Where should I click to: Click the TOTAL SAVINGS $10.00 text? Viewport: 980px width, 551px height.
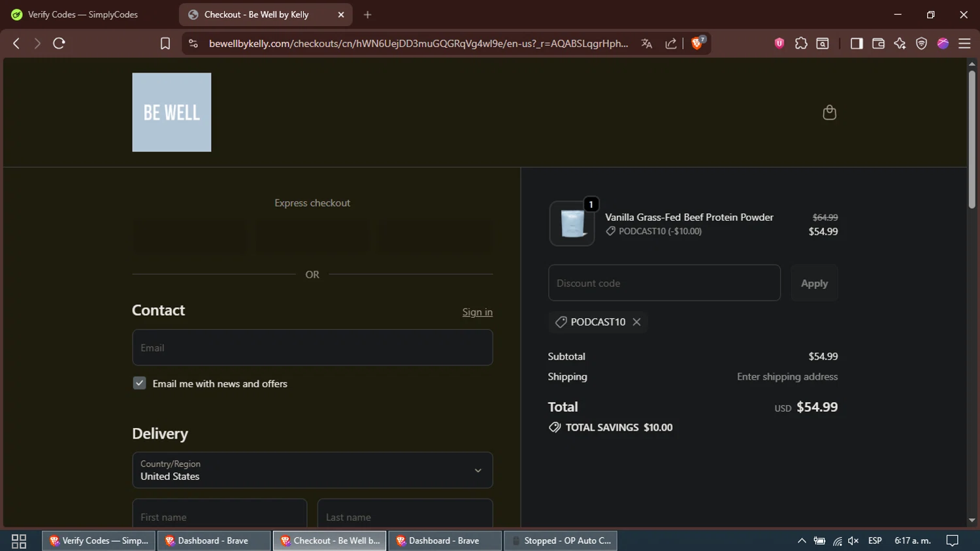point(619,427)
